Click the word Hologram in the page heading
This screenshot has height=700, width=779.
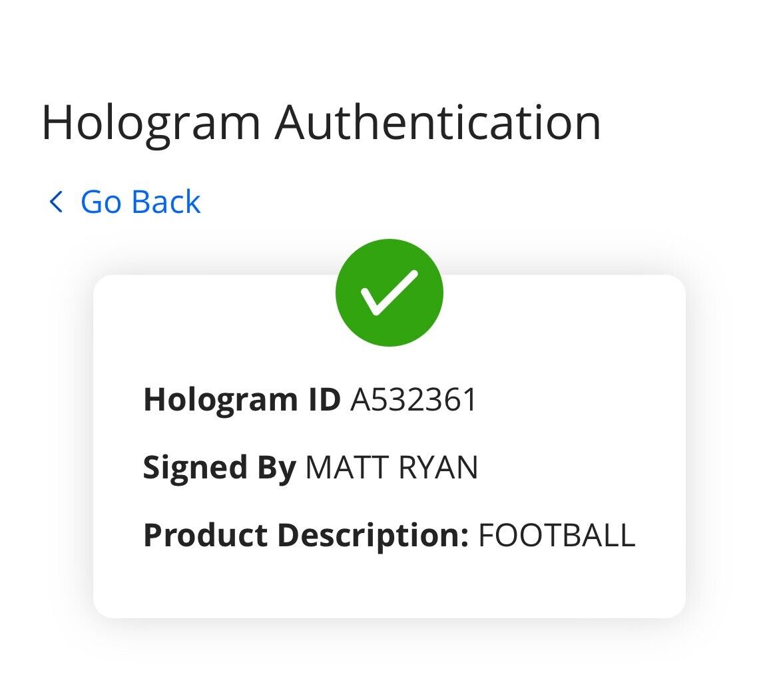coord(150,122)
